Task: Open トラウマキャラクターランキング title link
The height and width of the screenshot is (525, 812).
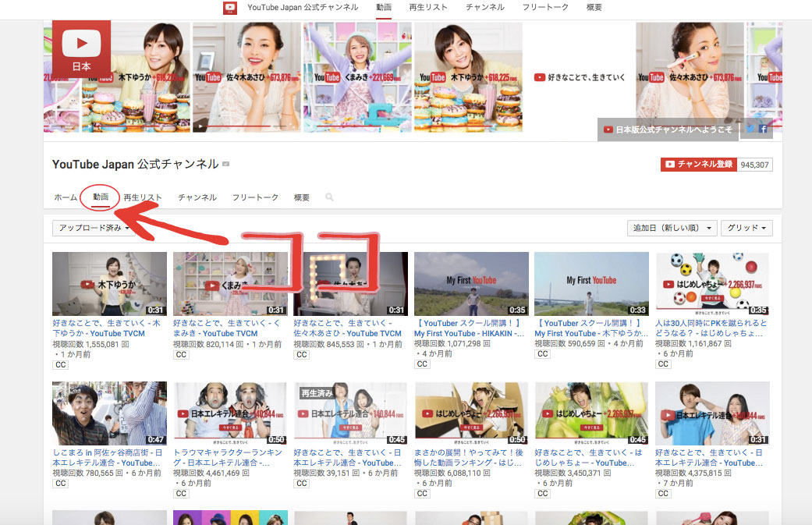Action: (227, 458)
